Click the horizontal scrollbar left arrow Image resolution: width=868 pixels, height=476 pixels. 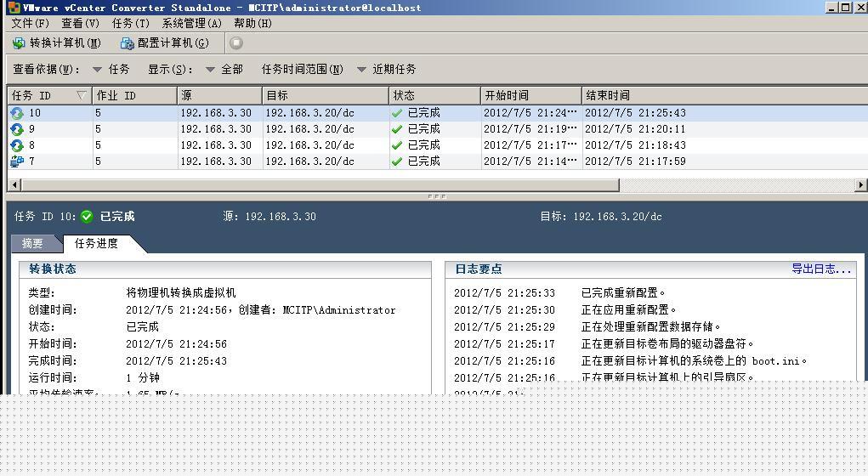pos(14,184)
